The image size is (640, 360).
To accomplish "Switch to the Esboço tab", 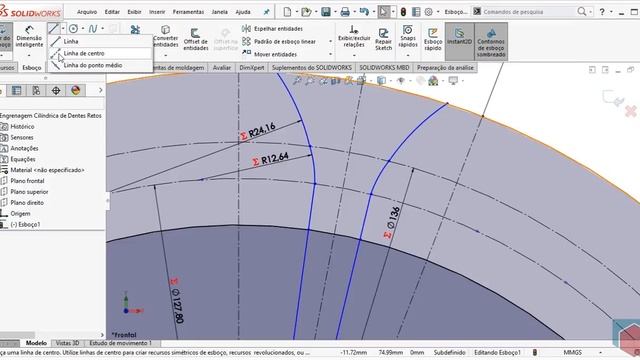I will click(32, 68).
